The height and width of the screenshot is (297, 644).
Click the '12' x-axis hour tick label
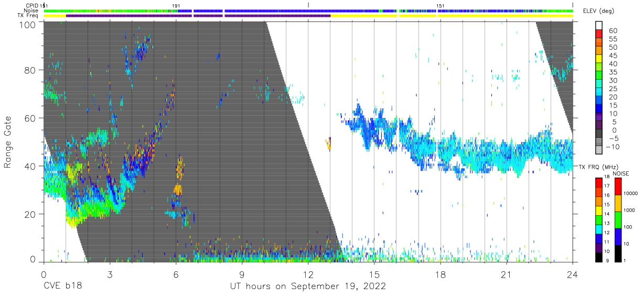pos(308,274)
